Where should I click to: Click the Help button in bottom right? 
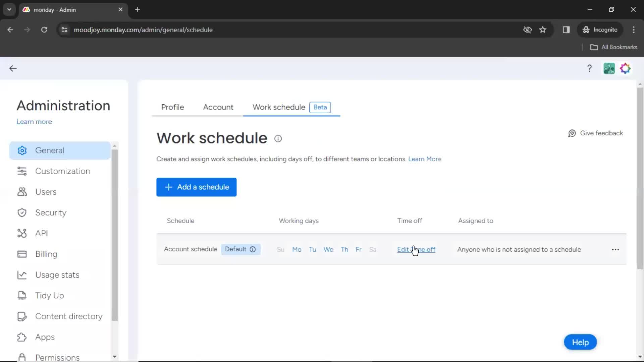pyautogui.click(x=580, y=342)
